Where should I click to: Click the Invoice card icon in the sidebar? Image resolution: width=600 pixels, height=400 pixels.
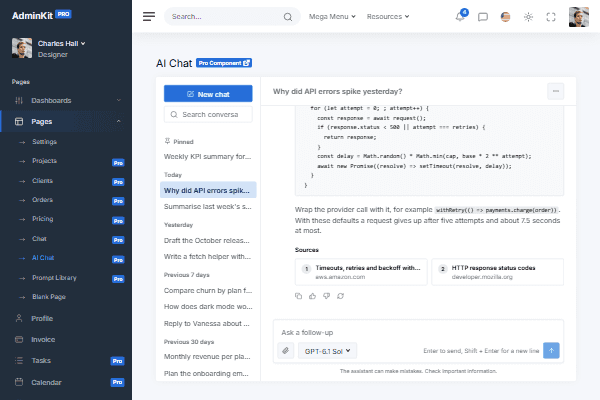[x=19, y=339]
